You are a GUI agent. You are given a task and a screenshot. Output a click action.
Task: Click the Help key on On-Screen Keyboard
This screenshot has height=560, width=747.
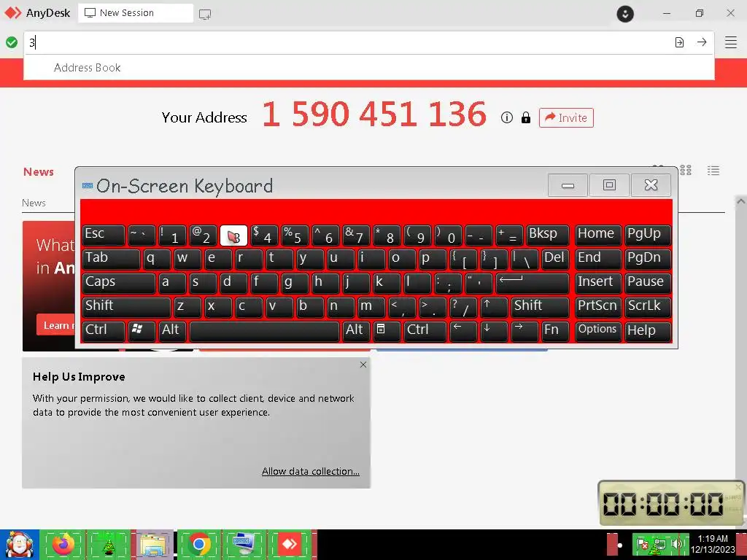point(648,331)
